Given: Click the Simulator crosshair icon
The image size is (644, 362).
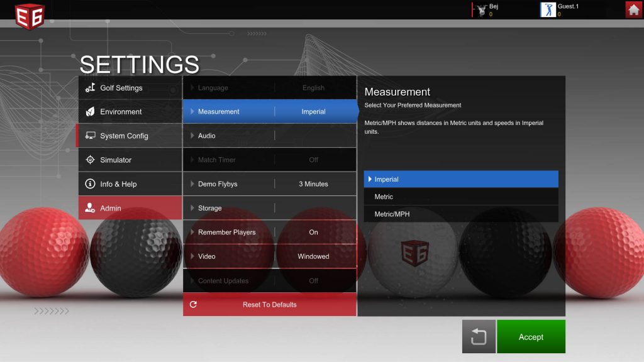Looking at the screenshot, I should [x=90, y=160].
